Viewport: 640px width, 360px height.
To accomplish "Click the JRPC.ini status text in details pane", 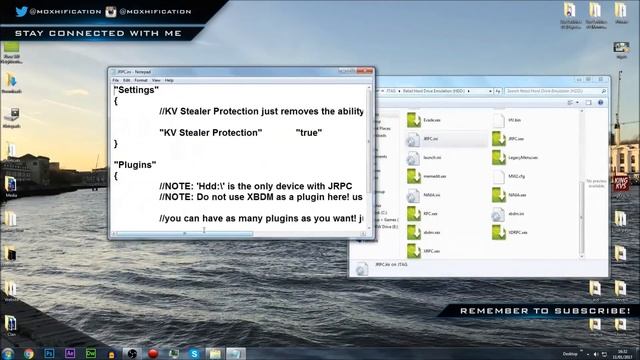I will (391, 264).
